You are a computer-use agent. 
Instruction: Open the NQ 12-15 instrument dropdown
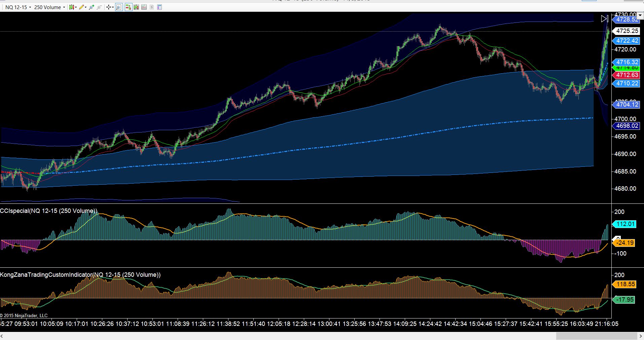(x=18, y=7)
